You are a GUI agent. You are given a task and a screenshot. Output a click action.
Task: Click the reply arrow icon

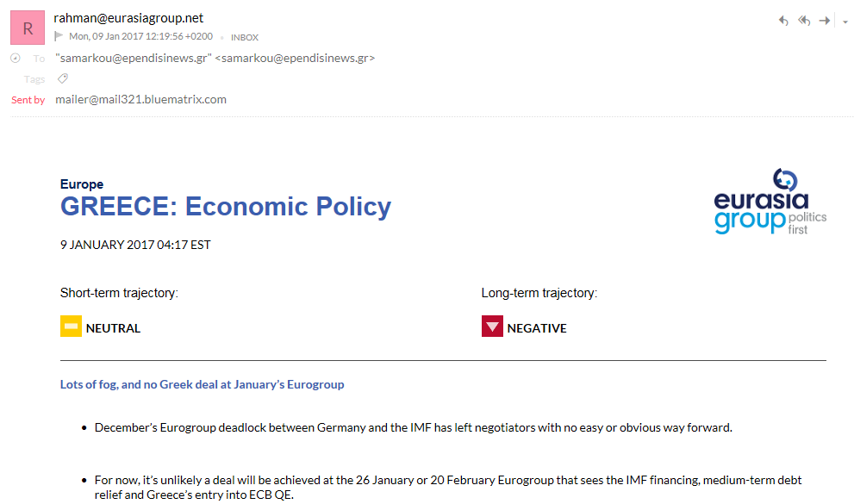pos(783,21)
